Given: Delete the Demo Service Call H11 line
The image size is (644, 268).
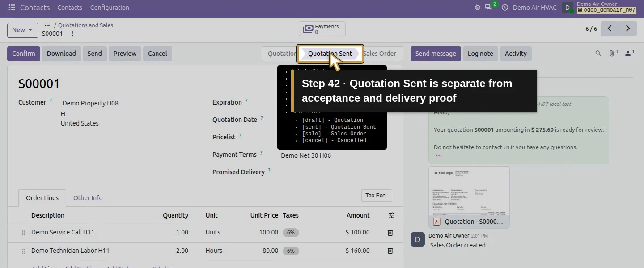Looking at the screenshot, I should tap(390, 233).
